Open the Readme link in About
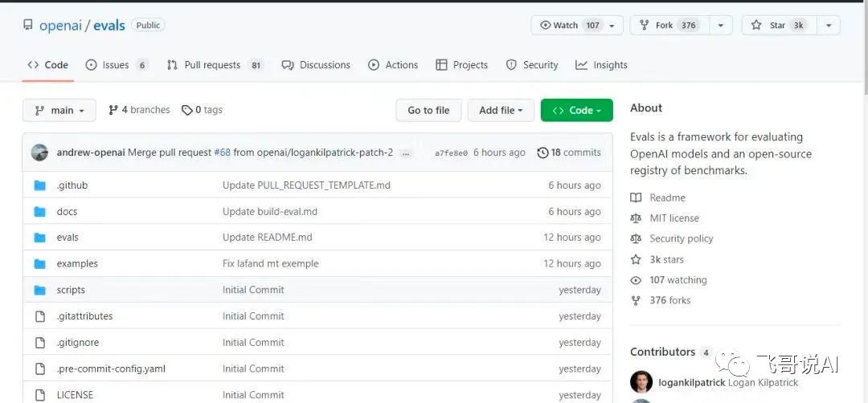Image resolution: width=868 pixels, height=403 pixels. [658, 198]
